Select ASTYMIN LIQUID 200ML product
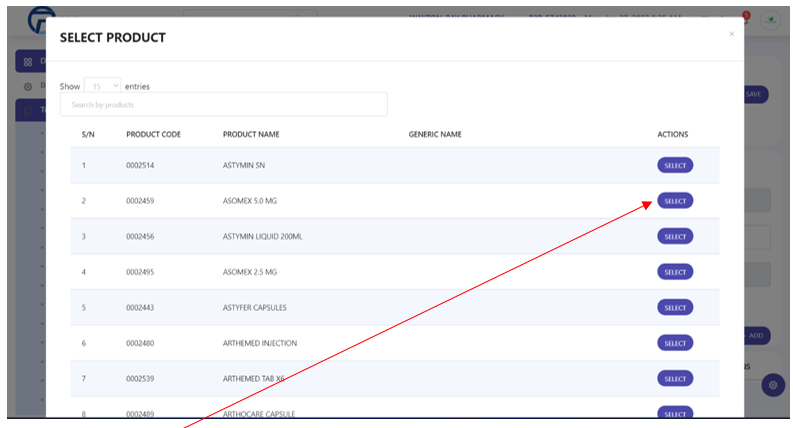The height and width of the screenshot is (428, 793). click(x=675, y=236)
